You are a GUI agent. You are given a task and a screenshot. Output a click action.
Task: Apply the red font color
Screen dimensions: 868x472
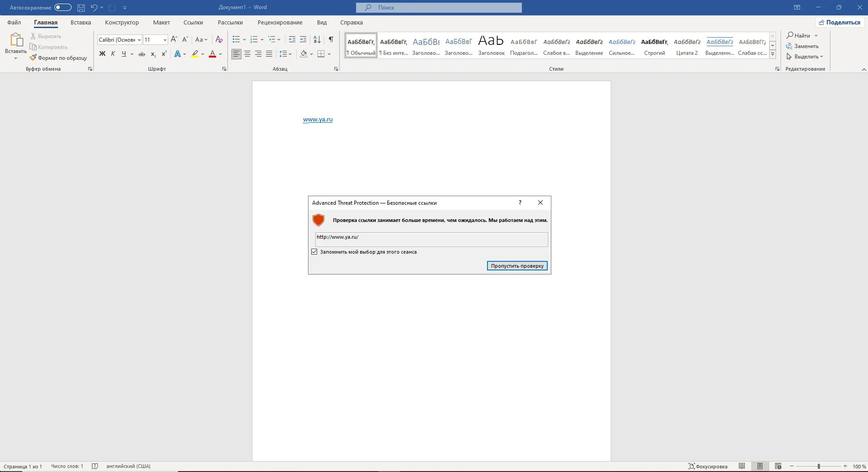click(212, 54)
